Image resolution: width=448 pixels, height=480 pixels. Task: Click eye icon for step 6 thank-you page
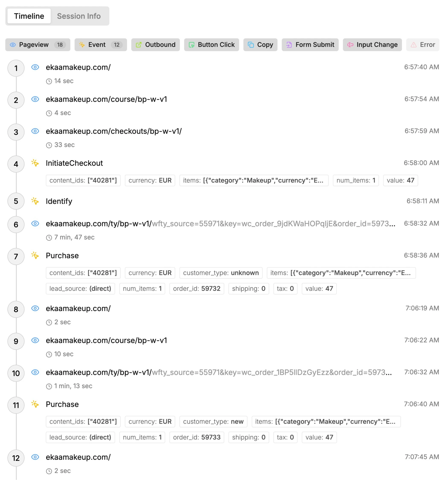[35, 223]
